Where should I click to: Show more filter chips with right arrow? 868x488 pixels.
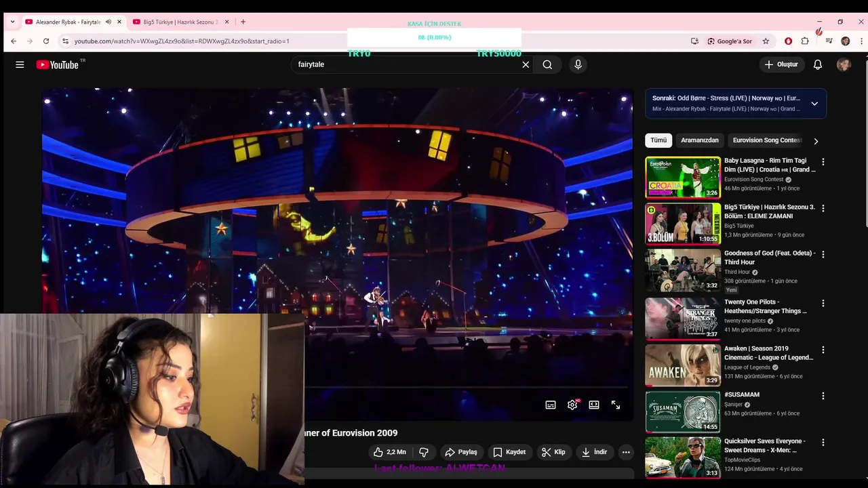click(816, 141)
